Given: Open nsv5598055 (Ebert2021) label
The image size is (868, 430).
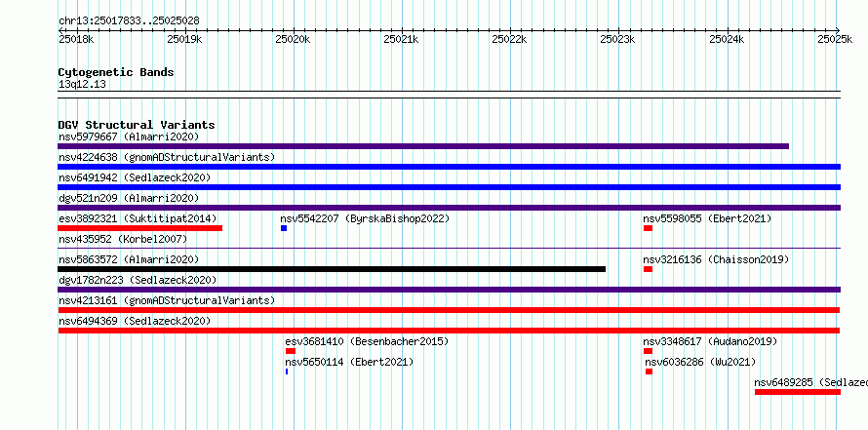Looking at the screenshot, I should coord(707,218).
